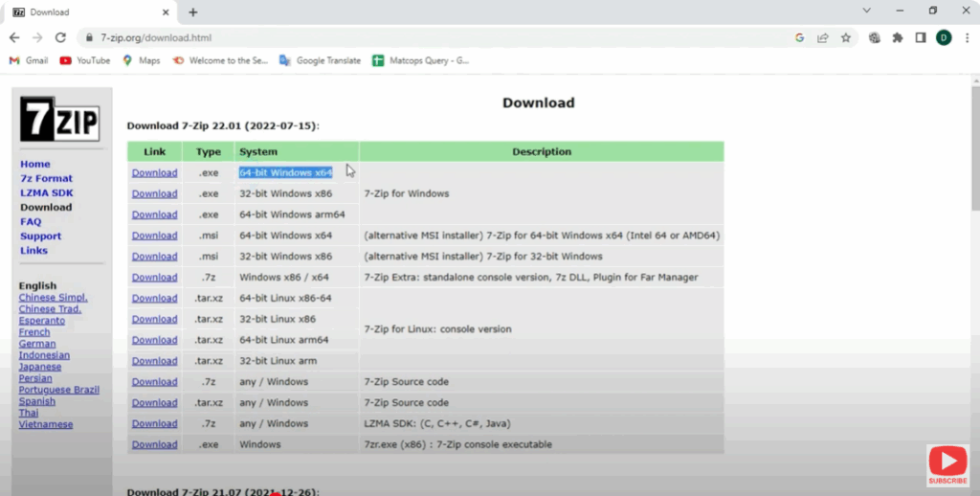The height and width of the screenshot is (496, 980).
Task: Open FAQ sidebar link
Action: (x=31, y=221)
